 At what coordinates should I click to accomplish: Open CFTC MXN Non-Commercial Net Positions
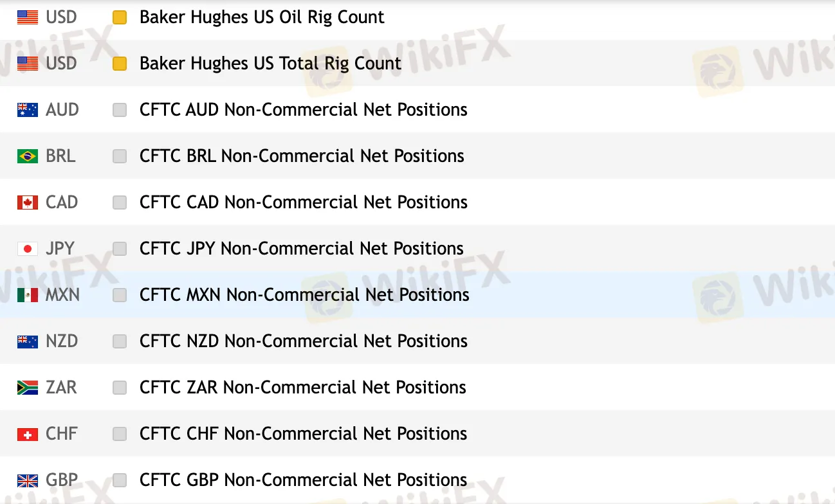[304, 295]
